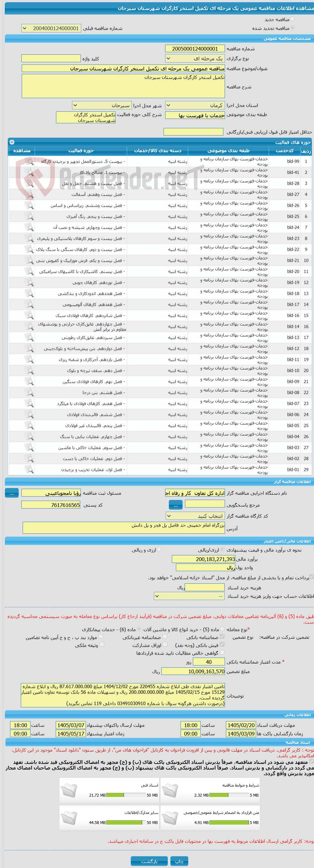This screenshot has width=314, height=868.
Task: Open view icon for row bld-17
Action: 29,305
